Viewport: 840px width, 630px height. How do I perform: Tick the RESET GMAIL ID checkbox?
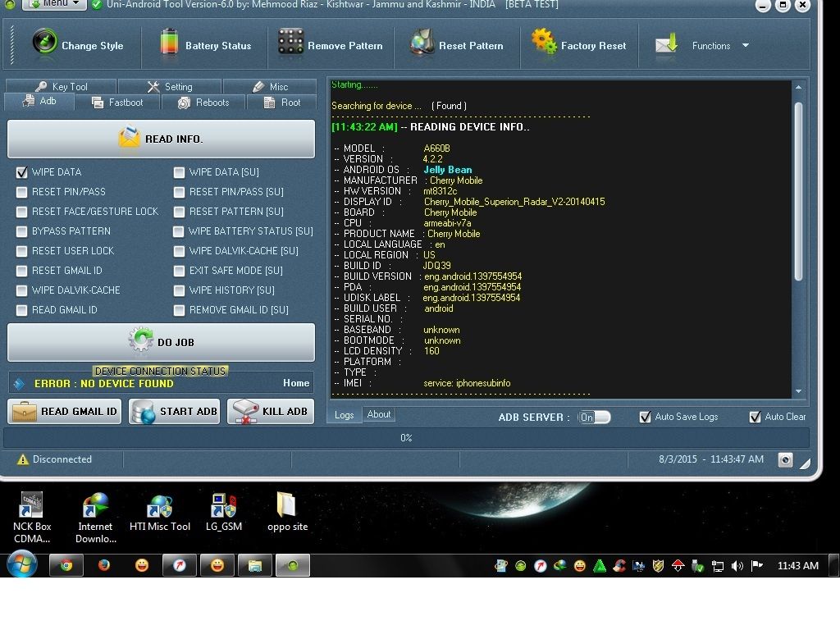point(21,271)
